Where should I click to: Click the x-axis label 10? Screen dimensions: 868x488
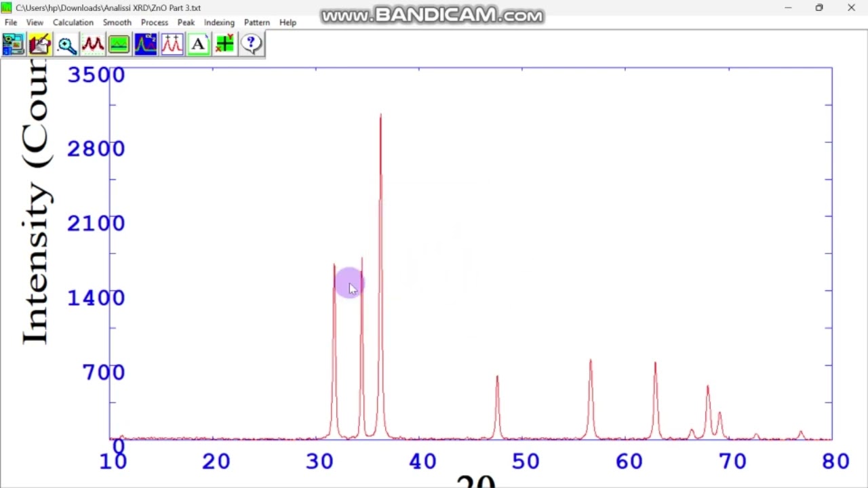click(113, 462)
